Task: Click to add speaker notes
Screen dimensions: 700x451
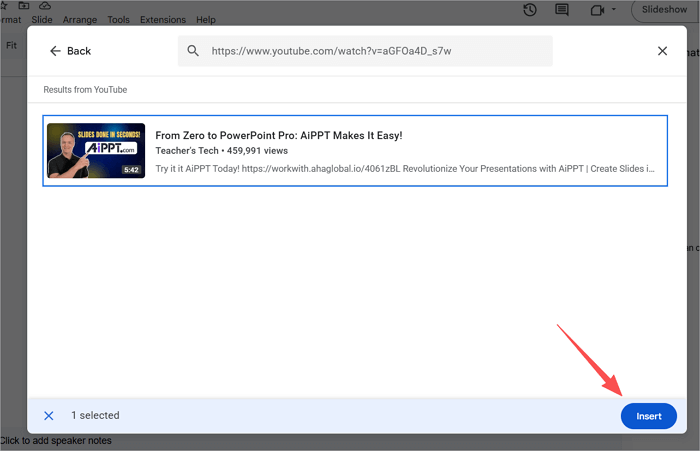Action: pos(56,441)
